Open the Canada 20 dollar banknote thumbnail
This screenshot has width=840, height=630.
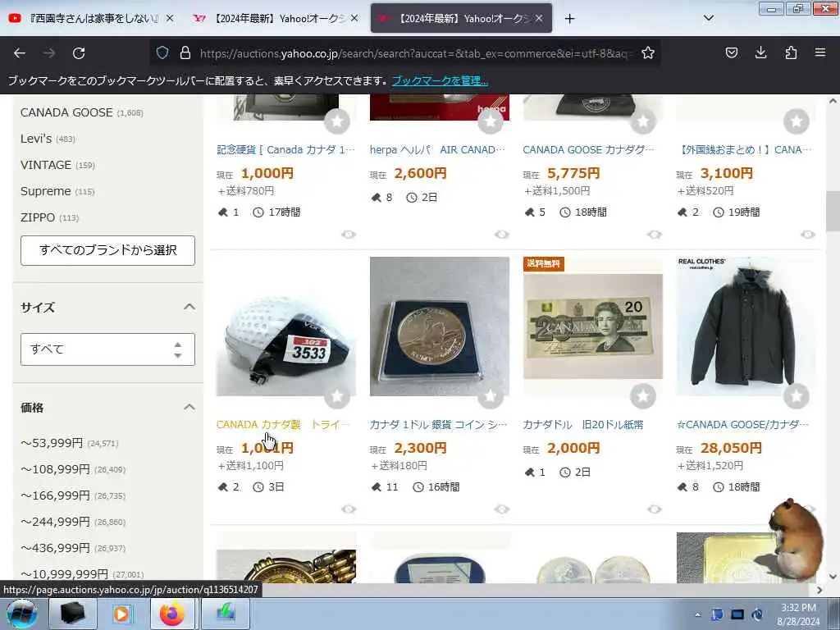point(593,326)
